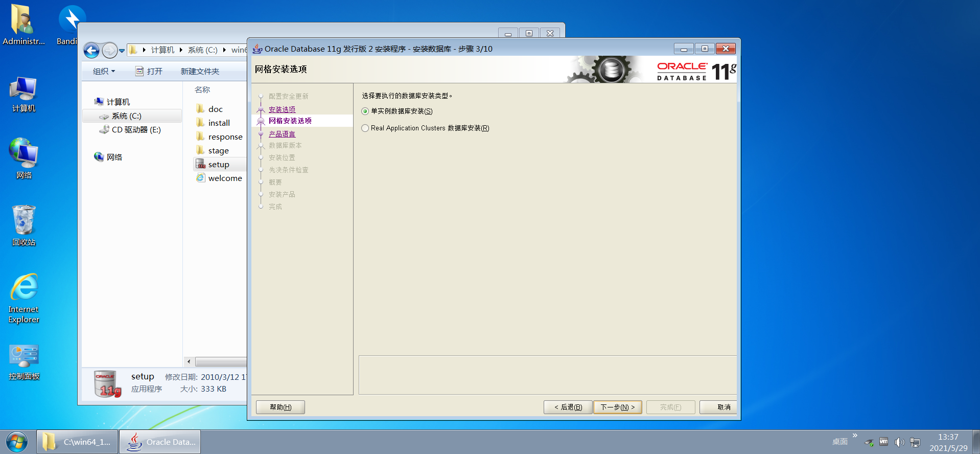Click 打开 in Explorer toolbar
This screenshot has height=454, width=980.
149,71
